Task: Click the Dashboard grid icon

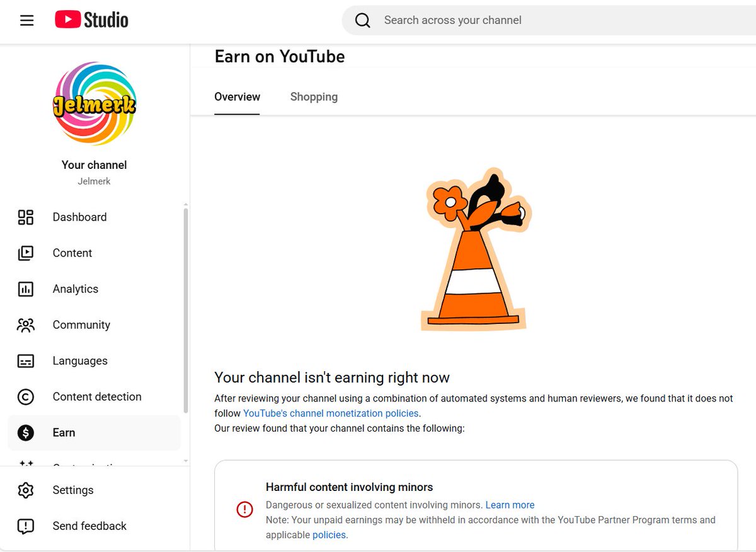Action: 26,217
